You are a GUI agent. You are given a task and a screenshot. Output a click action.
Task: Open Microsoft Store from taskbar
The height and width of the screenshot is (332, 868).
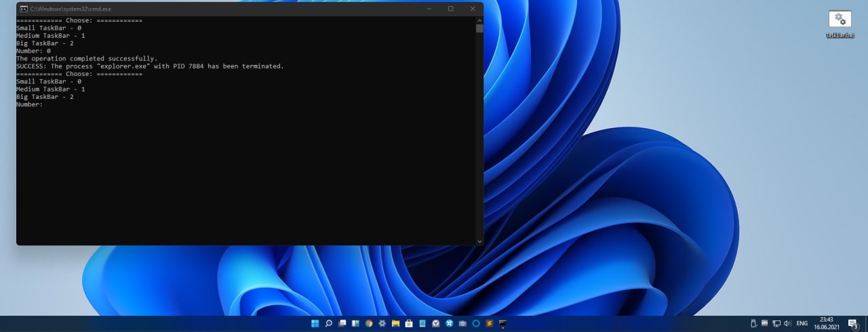(x=409, y=323)
